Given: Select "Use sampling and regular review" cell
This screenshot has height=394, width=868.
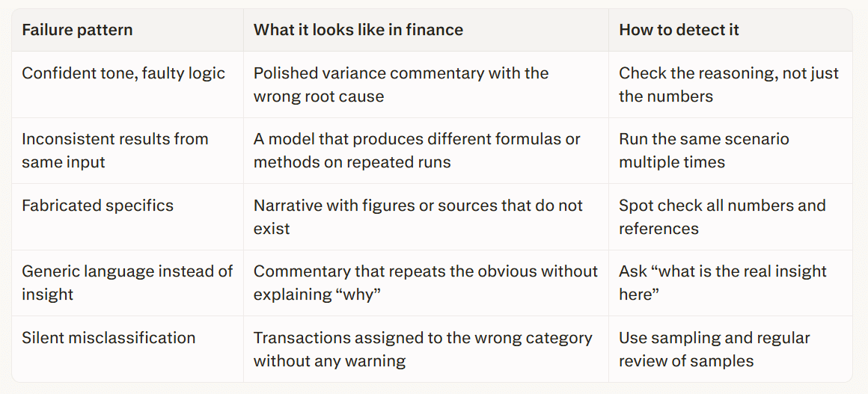Looking at the screenshot, I should 714,349.
